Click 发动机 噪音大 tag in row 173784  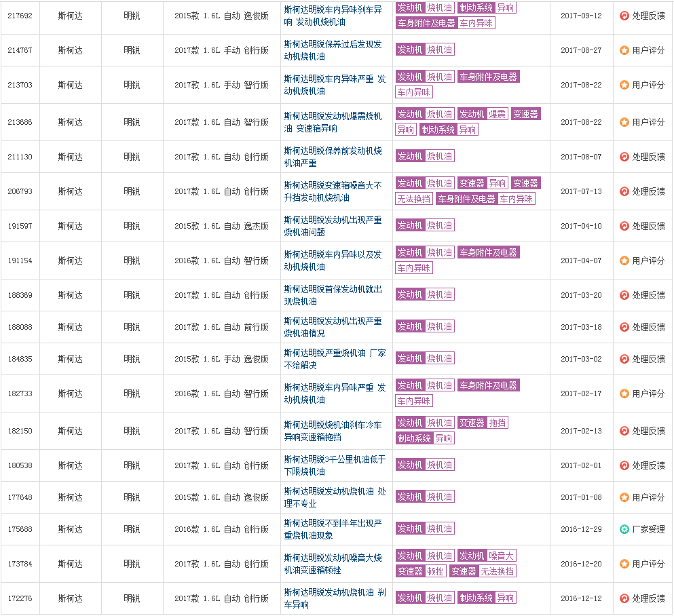487,556
